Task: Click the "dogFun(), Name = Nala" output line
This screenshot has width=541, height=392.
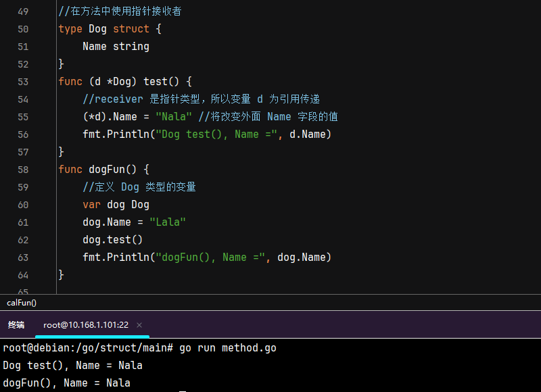Action: click(x=66, y=383)
